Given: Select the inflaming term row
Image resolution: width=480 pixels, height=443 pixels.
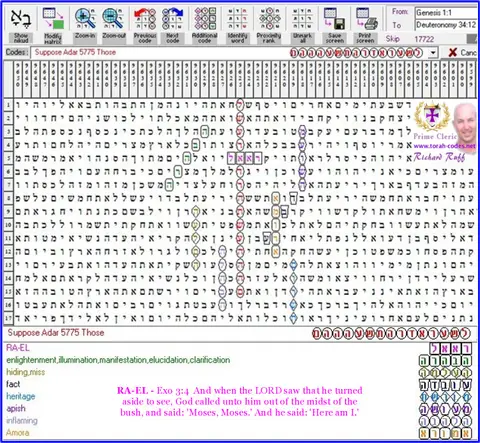Looking at the screenshot, I should click(x=22, y=420).
